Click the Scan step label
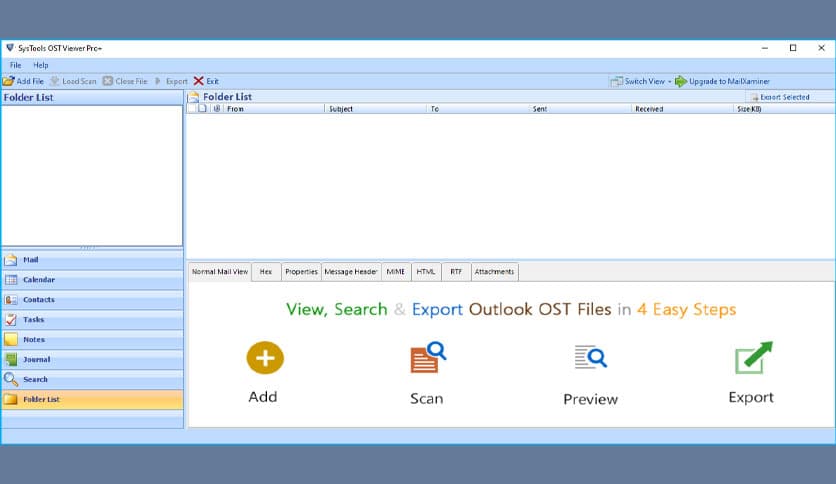The image size is (836, 484). pyautogui.click(x=427, y=398)
